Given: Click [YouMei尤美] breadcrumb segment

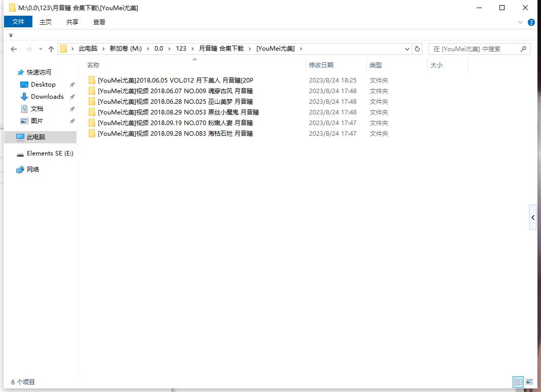Looking at the screenshot, I should click(x=276, y=49).
